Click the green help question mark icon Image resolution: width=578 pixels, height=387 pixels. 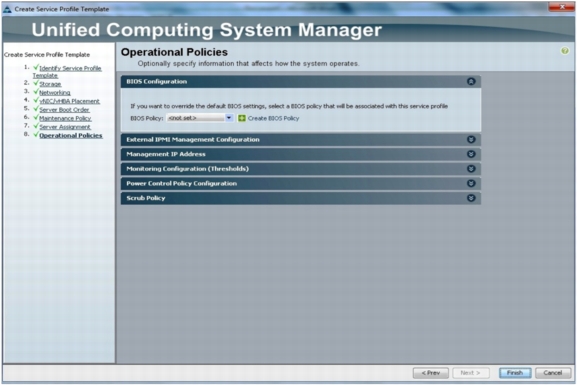coord(564,51)
